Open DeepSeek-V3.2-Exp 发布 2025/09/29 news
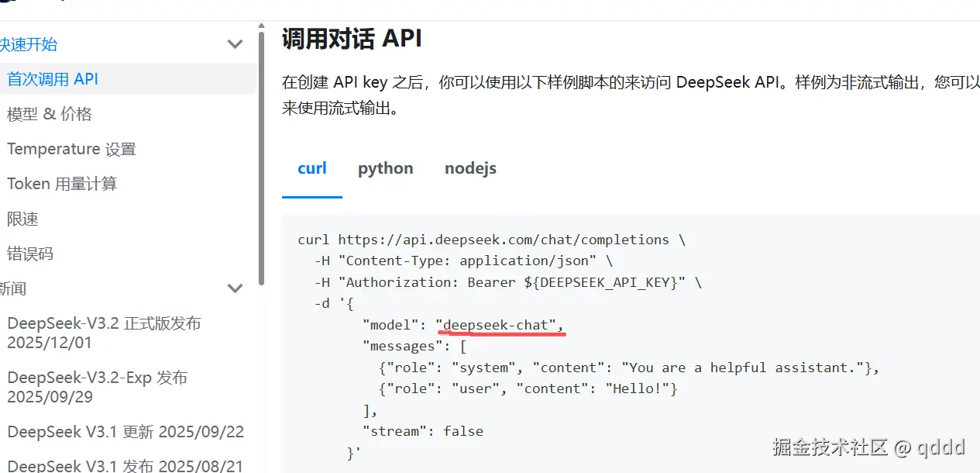The width and height of the screenshot is (980, 473). [x=97, y=387]
